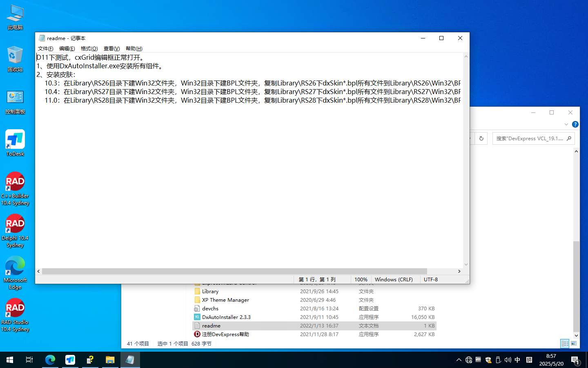Select the devchs configuration file
Screen dimensions: 588x368
(x=314, y=309)
